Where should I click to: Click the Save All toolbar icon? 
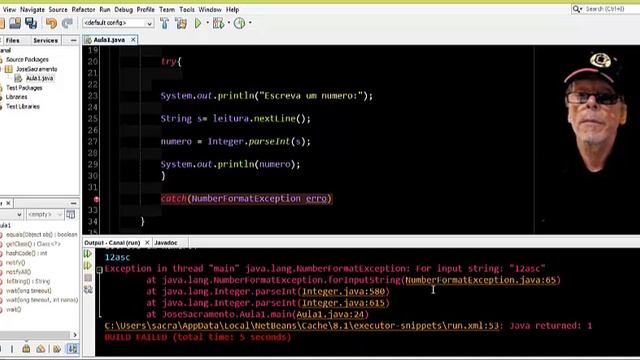point(31,23)
